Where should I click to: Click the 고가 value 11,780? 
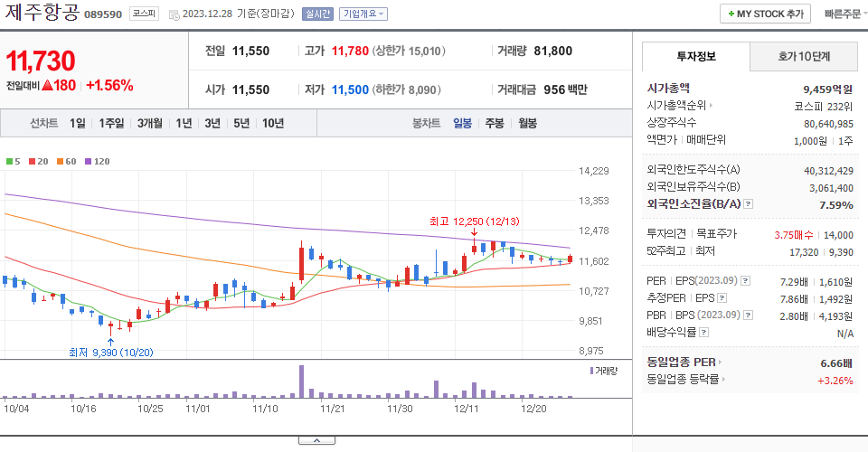tap(350, 51)
